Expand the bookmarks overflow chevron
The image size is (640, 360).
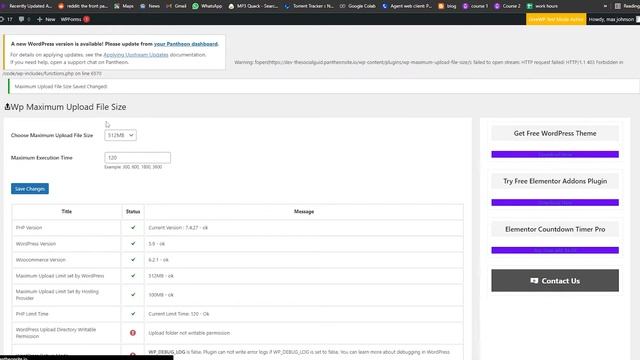click(x=605, y=6)
